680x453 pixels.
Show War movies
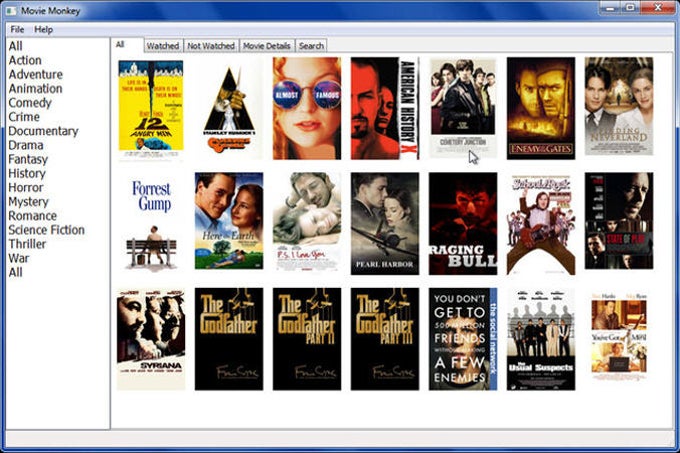tap(19, 258)
